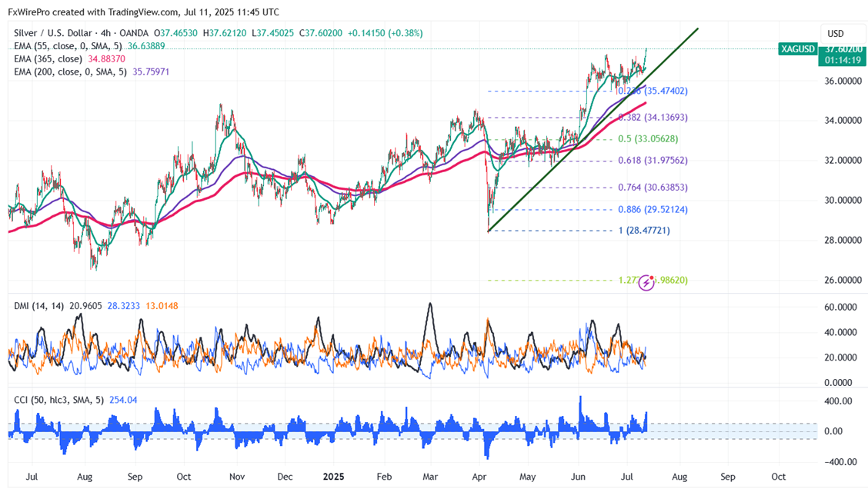Click the 400.00 CCI axis label
This screenshot has height=492, width=868.
tap(838, 401)
